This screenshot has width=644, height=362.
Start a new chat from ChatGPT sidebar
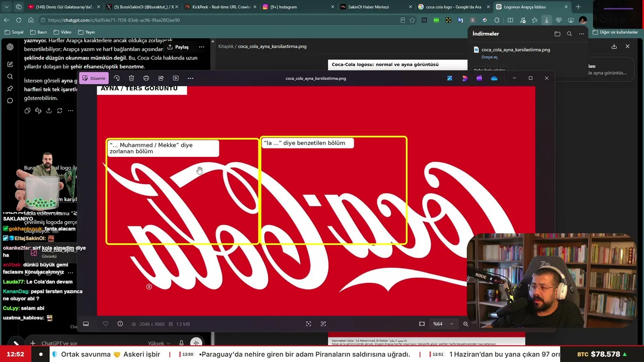point(10,64)
